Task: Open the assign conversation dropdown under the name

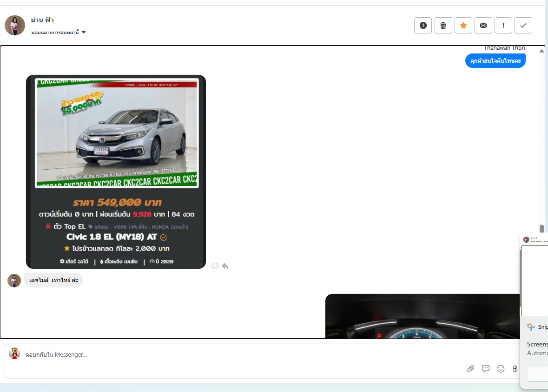Action: pyautogui.click(x=59, y=32)
